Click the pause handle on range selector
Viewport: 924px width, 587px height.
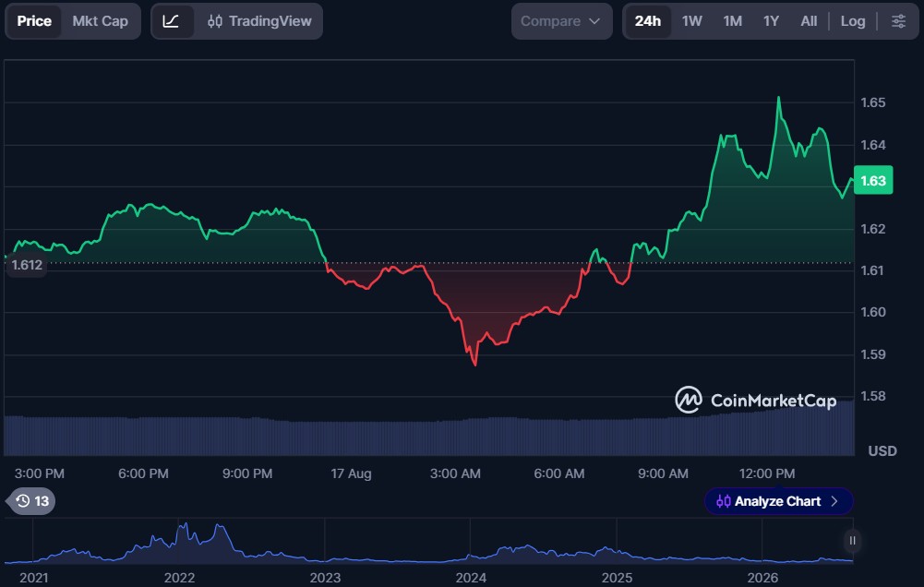click(x=852, y=541)
